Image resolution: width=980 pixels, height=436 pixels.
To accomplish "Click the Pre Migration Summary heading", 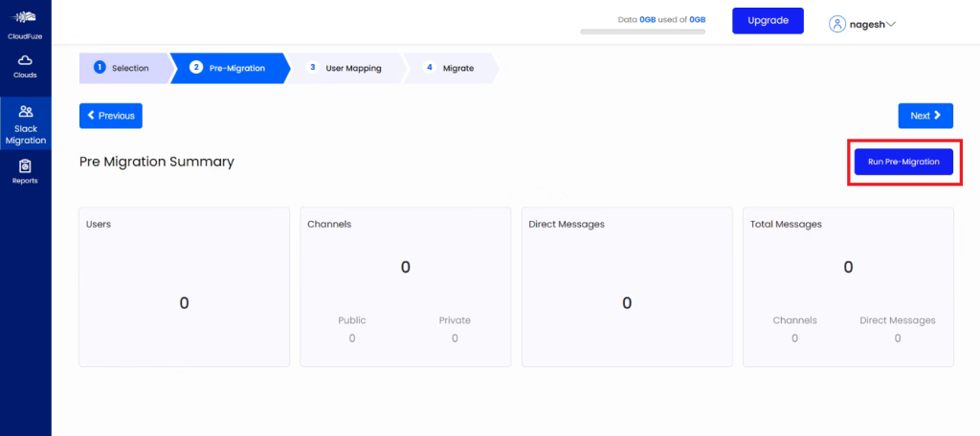I will pyautogui.click(x=157, y=162).
